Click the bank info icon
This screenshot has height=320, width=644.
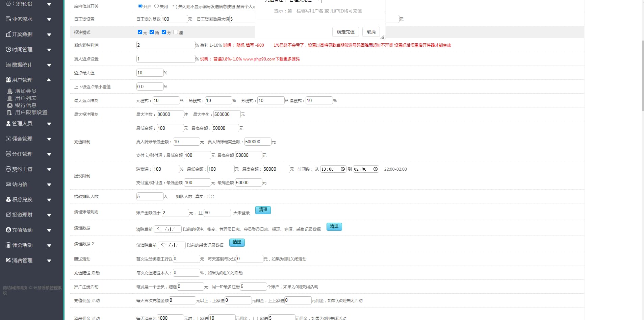(x=10, y=105)
